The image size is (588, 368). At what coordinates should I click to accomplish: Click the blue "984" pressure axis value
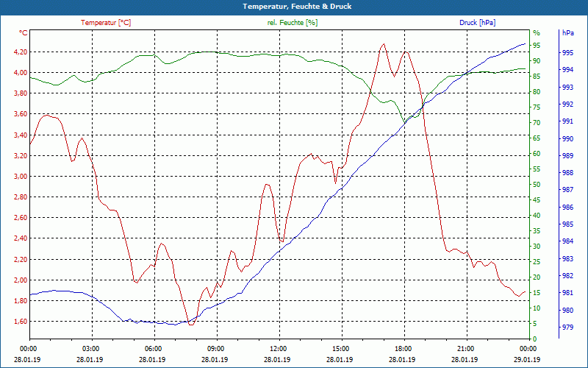point(567,241)
